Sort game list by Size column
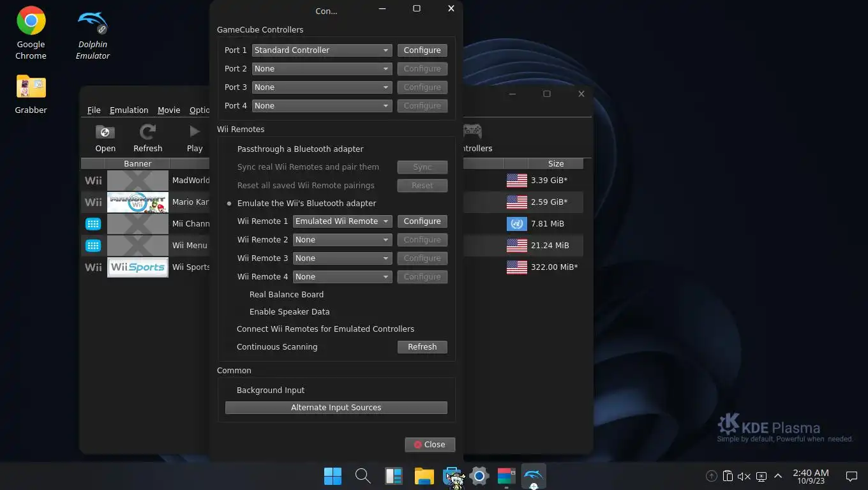The height and width of the screenshot is (490, 868). pos(555,163)
